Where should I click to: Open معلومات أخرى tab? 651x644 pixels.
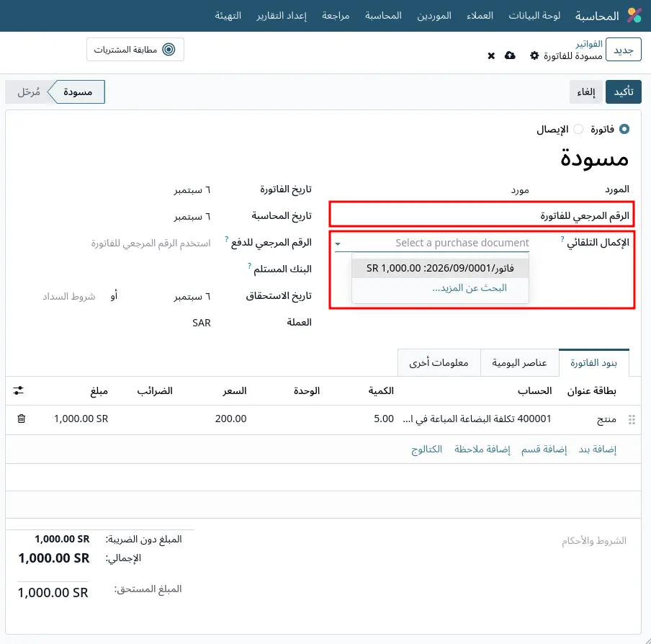[x=439, y=363]
